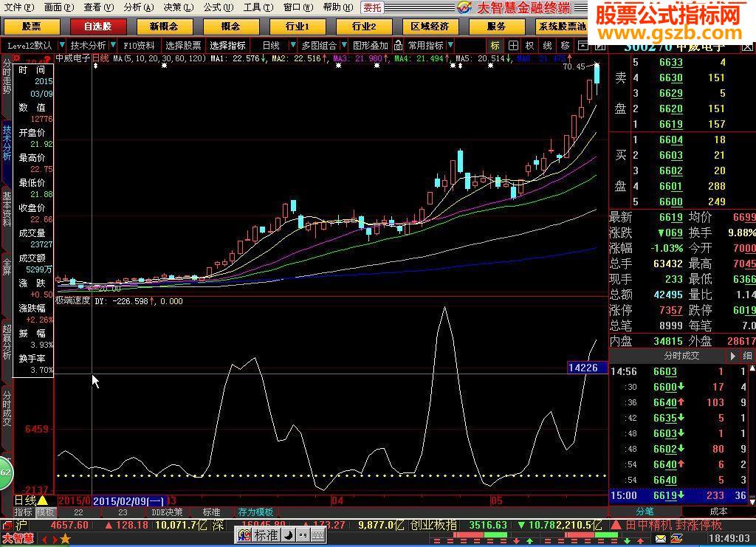This screenshot has height=547, width=756.
Task: Click the 细 detail button
Action: pyautogui.click(x=747, y=356)
